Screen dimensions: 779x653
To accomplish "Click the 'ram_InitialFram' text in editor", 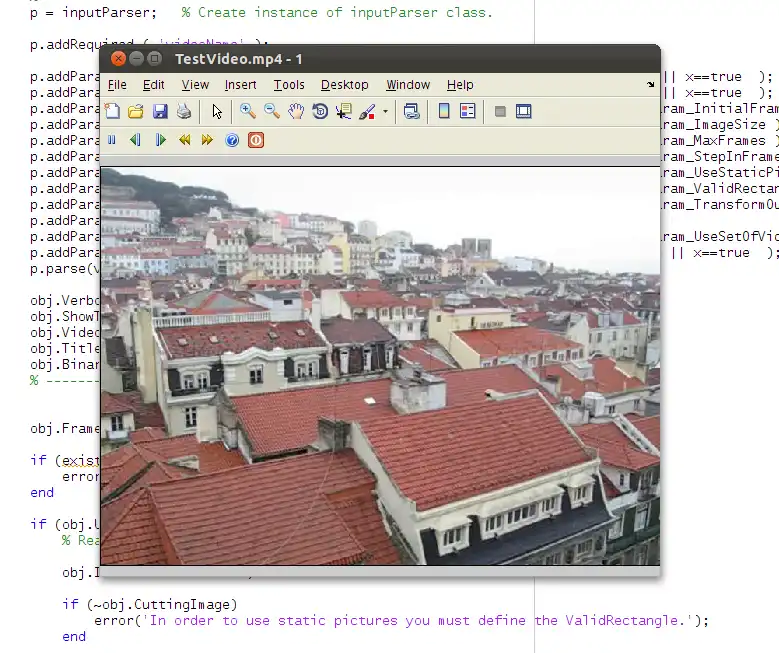I will coord(720,109).
